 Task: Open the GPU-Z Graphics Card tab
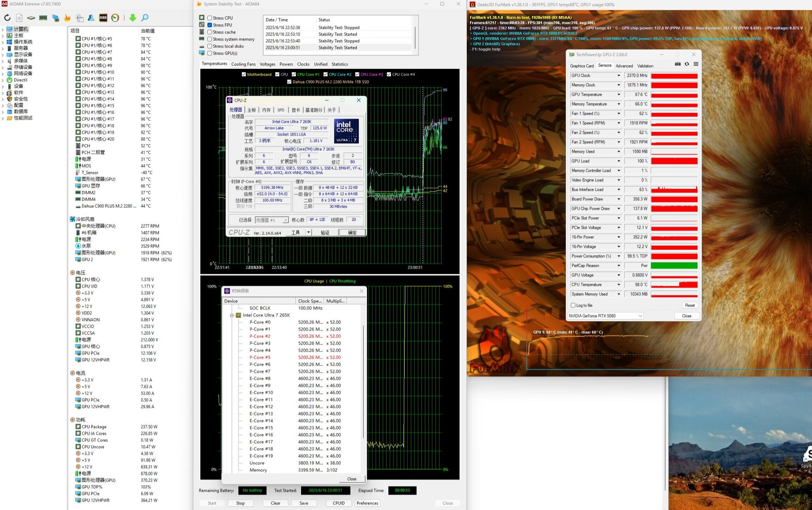click(x=582, y=66)
